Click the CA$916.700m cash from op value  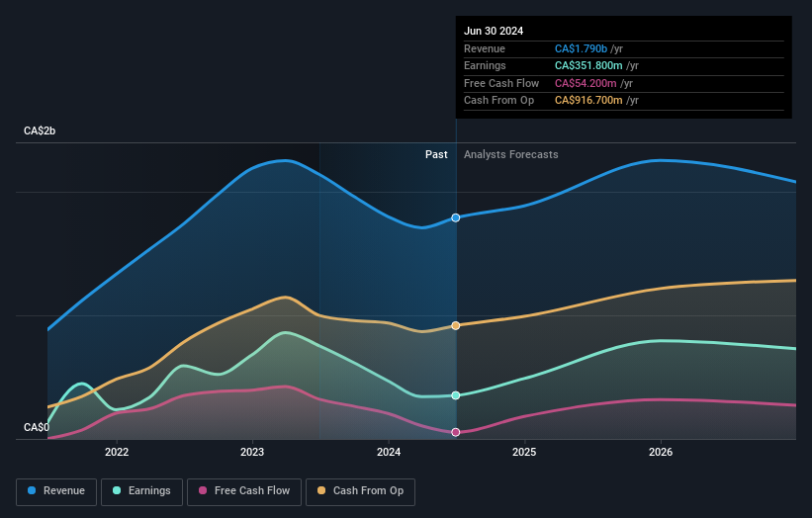click(588, 101)
